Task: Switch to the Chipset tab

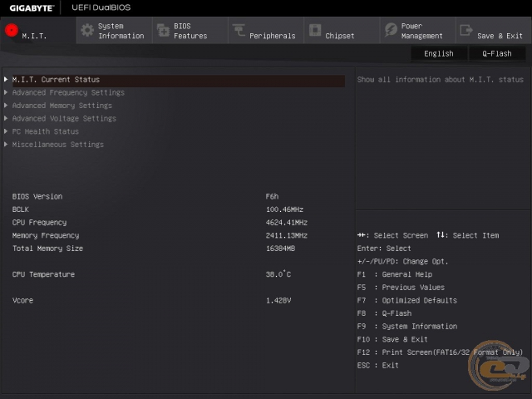Action: click(340, 36)
